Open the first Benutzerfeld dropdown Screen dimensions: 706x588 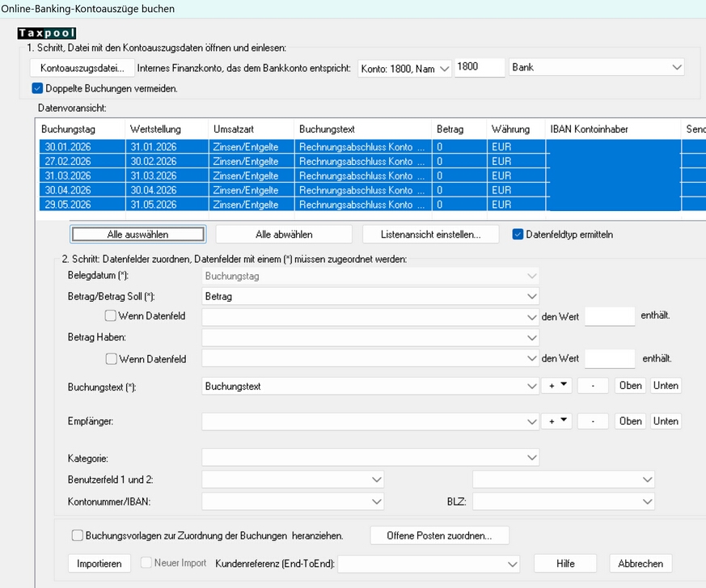point(293,480)
